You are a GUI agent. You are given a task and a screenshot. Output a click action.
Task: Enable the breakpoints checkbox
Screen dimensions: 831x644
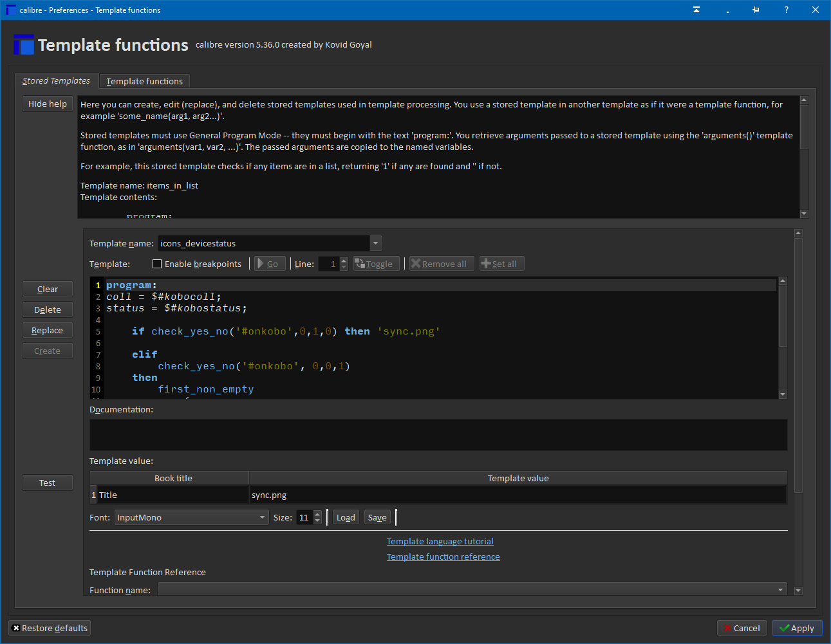[x=157, y=264]
